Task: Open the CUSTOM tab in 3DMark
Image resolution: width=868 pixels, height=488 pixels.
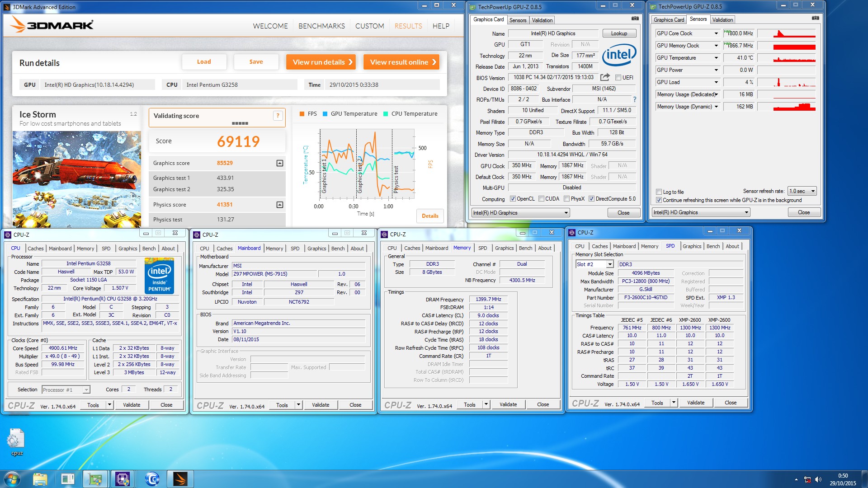Action: (x=369, y=26)
